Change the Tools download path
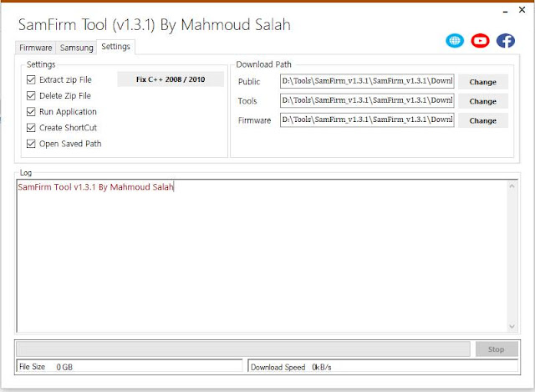 point(483,101)
